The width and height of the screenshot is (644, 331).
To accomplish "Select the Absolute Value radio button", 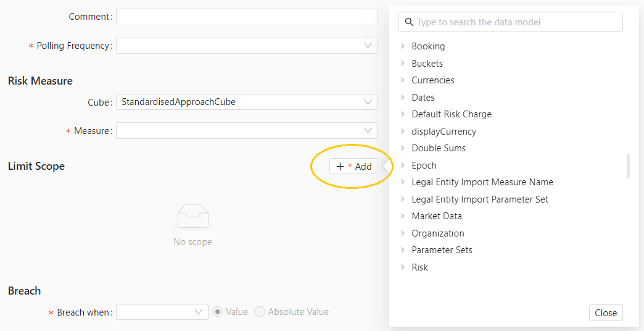I will pos(260,312).
